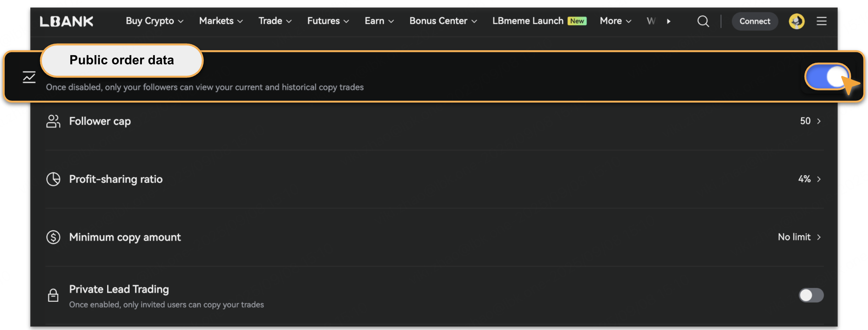
Task: Open the search magnifier icon
Action: click(703, 21)
